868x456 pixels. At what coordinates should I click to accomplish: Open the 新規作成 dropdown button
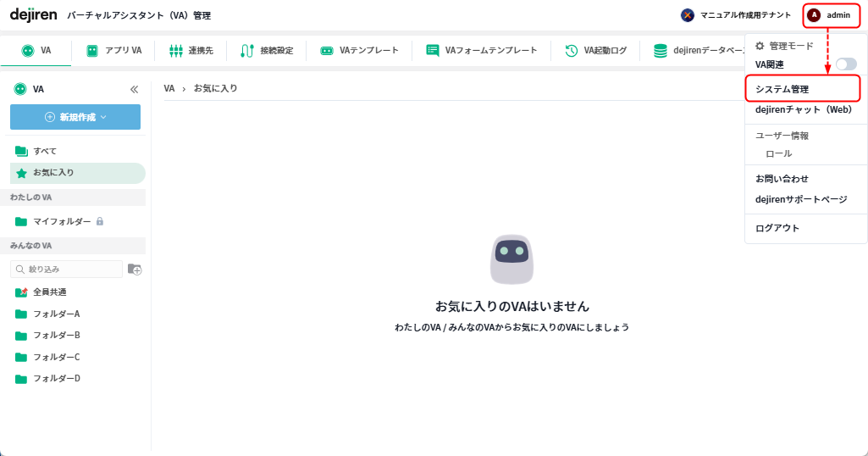[x=75, y=117]
